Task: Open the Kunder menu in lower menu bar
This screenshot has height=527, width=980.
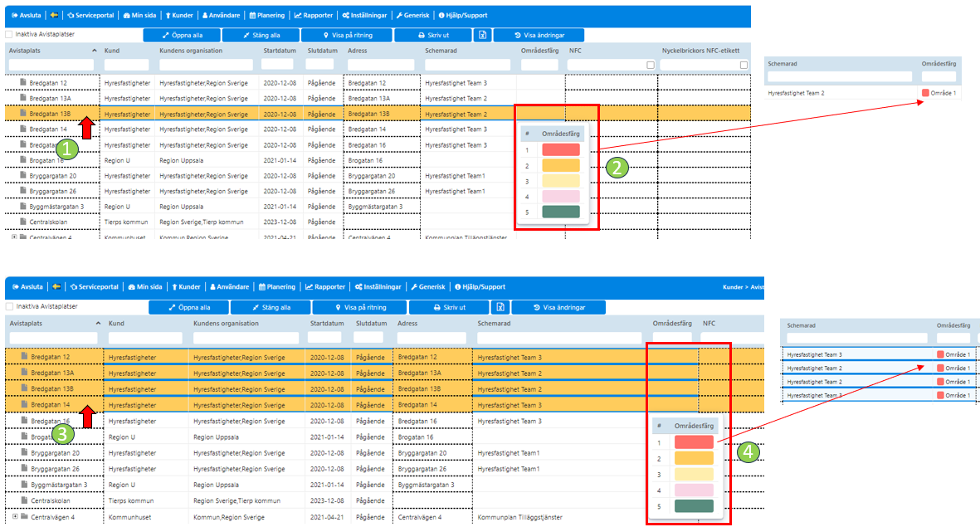Action: (186, 287)
